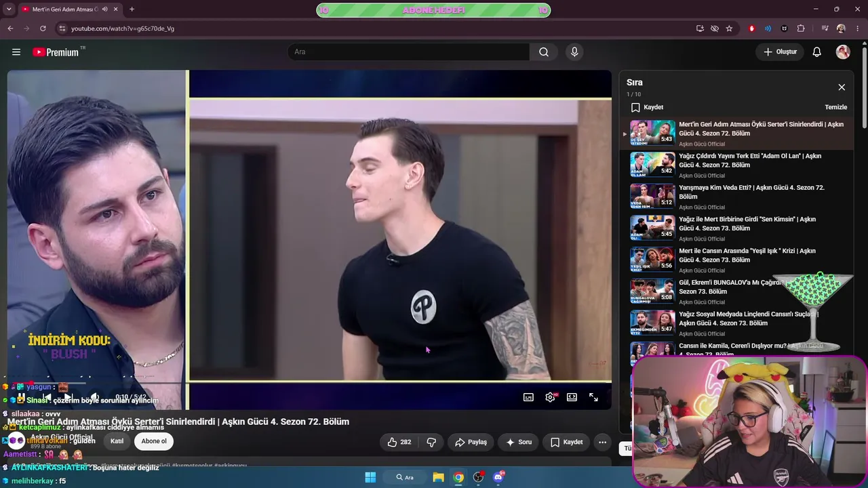Click the red hand extension icon
Image resolution: width=868 pixels, height=488 pixels.
751,28
